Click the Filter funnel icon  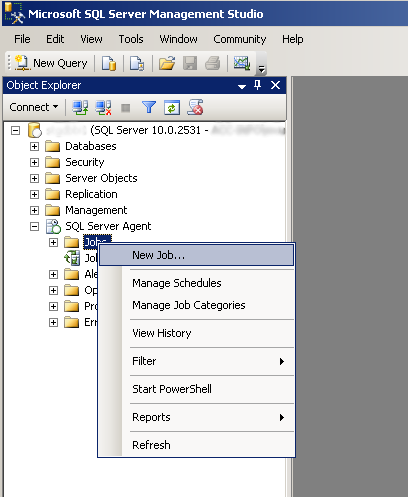(x=149, y=107)
